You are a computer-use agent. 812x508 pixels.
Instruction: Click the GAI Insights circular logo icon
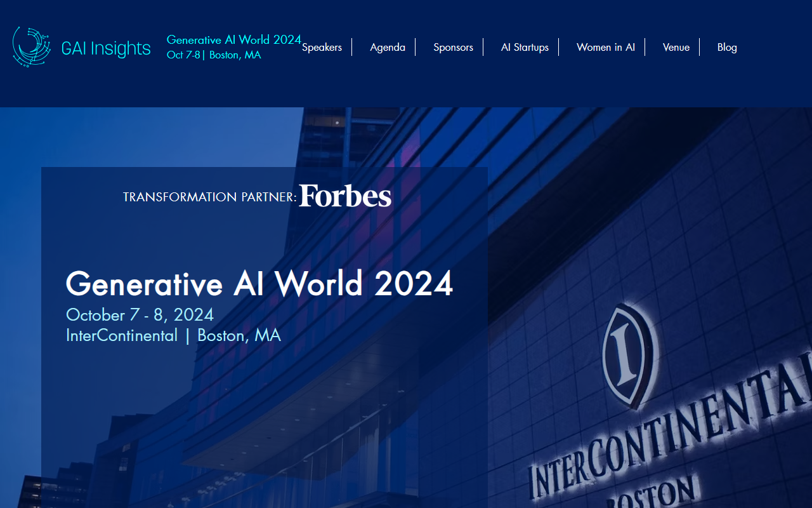(32, 47)
